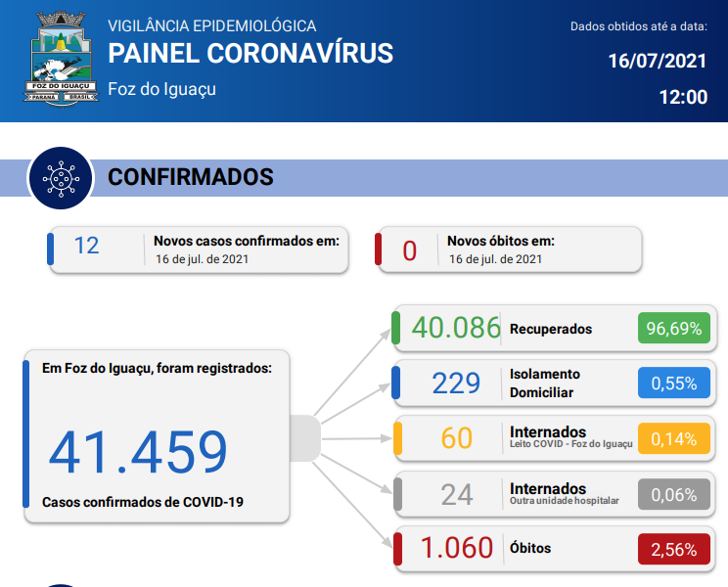This screenshot has height=587, width=728.
Task: Click the VIGILÂNCIA EPIDEMIOLÓGICA heading
Action: 211,26
